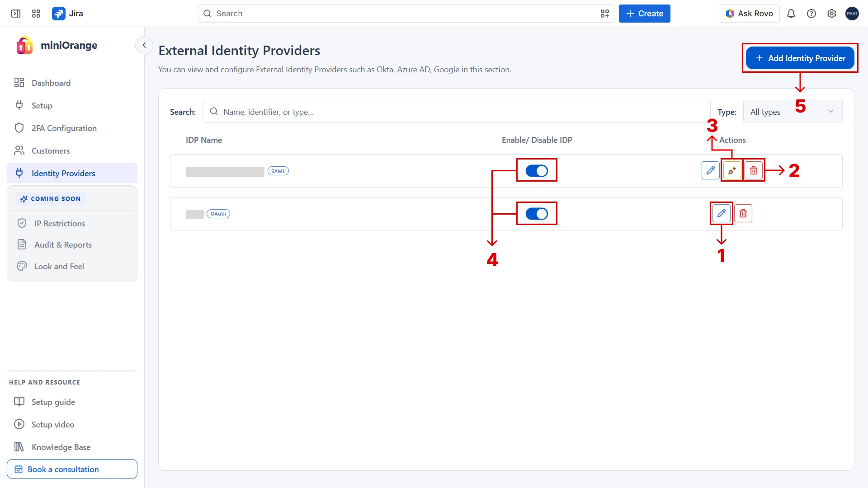This screenshot has height=488, width=868.
Task: Go to Dashboard
Action: (x=72, y=83)
